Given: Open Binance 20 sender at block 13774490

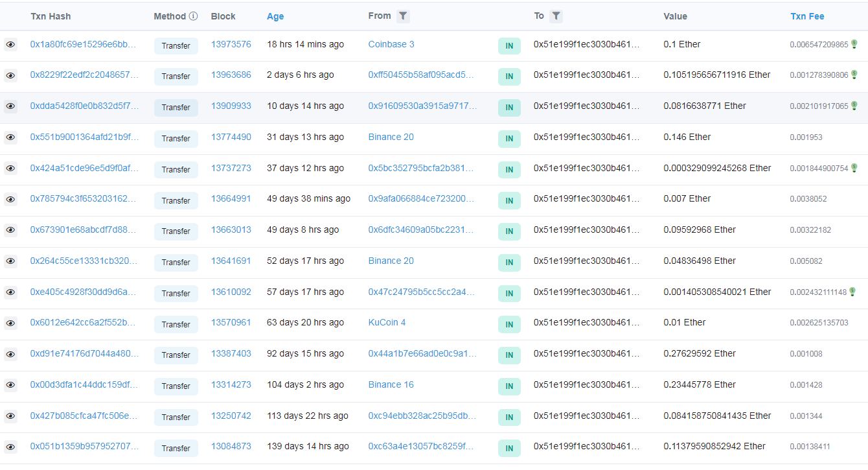Looking at the screenshot, I should pyautogui.click(x=391, y=137).
